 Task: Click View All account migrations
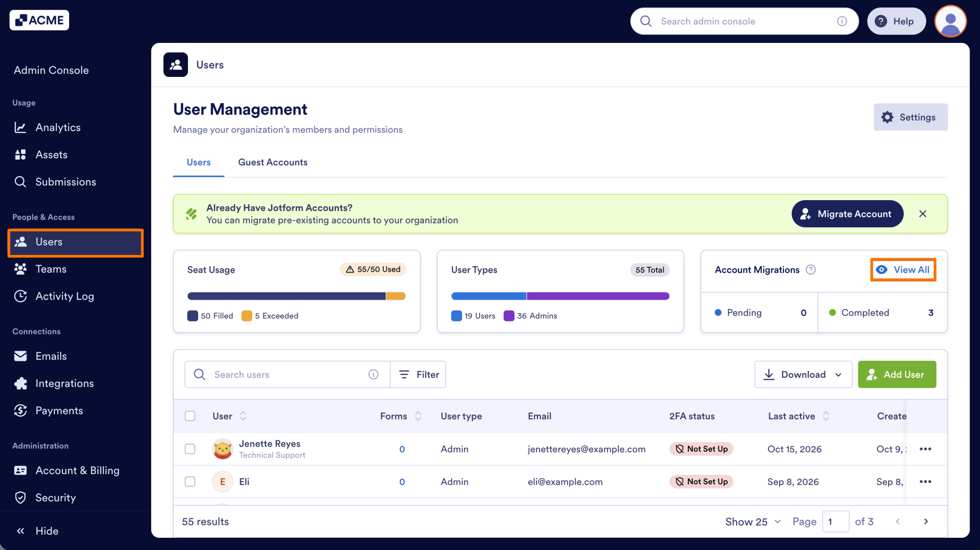click(903, 270)
